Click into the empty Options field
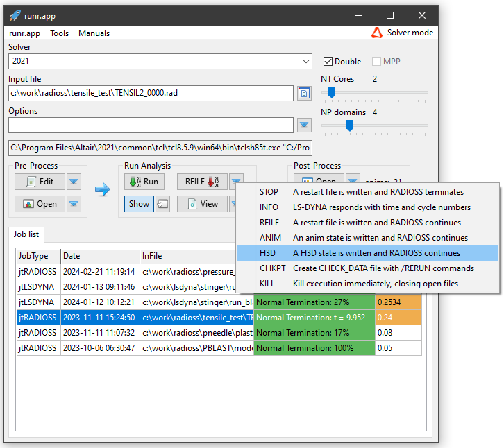 [151, 125]
